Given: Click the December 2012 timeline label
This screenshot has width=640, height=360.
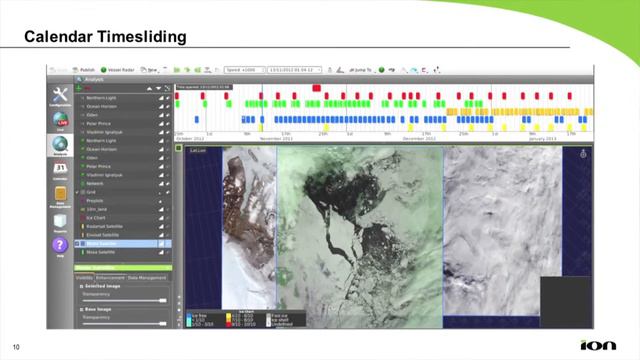Looking at the screenshot, I should 419,139.
